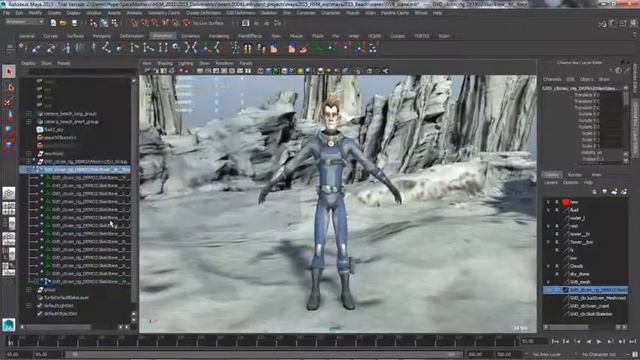640x360 pixels.
Task: Click the playback range slider bar
Action: coord(264,354)
